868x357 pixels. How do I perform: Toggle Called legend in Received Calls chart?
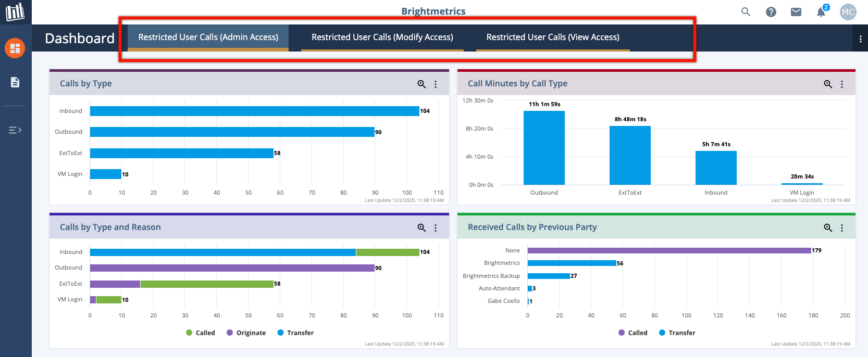(633, 333)
